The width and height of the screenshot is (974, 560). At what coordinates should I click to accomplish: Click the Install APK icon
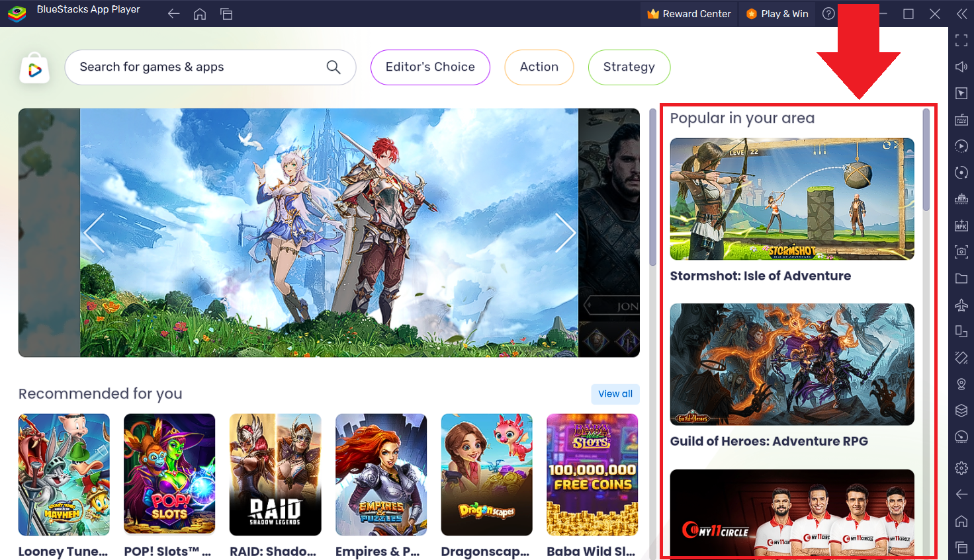[x=961, y=225]
